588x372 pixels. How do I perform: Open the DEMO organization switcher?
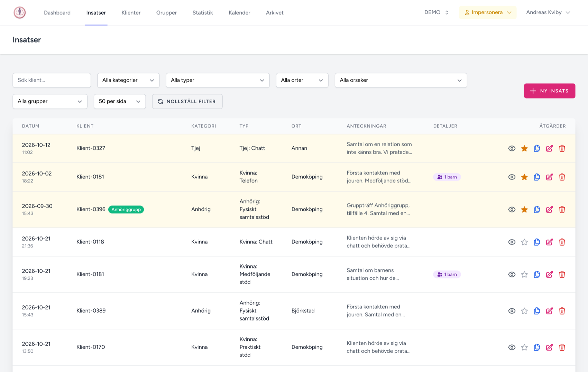[437, 12]
